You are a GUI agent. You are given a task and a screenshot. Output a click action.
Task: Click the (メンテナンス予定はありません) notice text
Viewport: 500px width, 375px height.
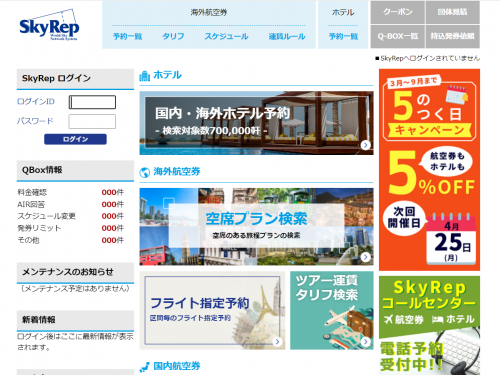(x=75, y=289)
